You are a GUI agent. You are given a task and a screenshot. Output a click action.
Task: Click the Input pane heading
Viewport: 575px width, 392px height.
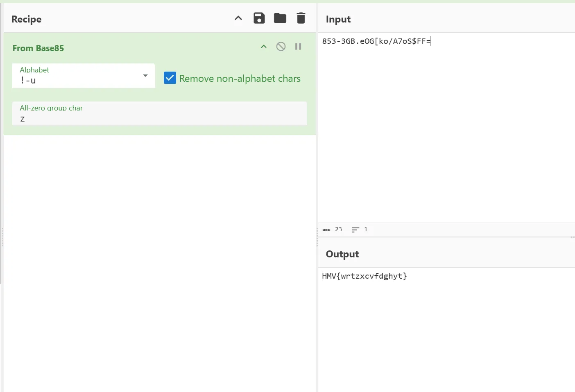(x=338, y=19)
